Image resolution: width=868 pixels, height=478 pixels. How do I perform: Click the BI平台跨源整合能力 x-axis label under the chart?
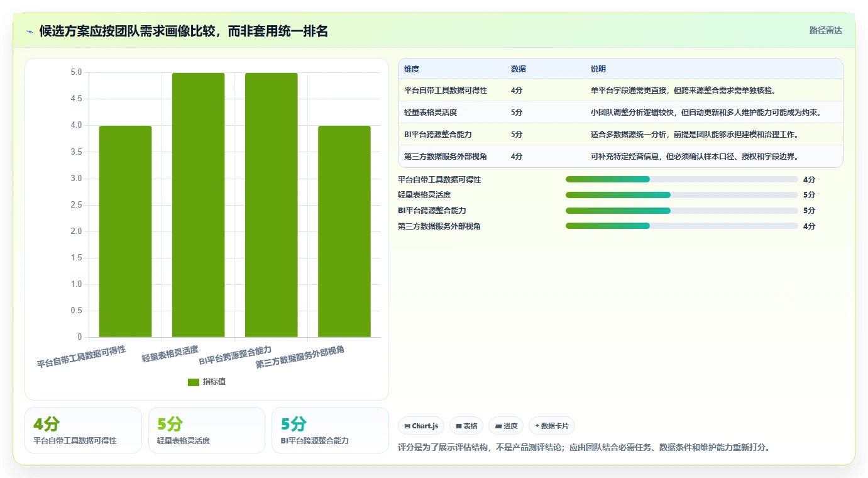pos(236,355)
